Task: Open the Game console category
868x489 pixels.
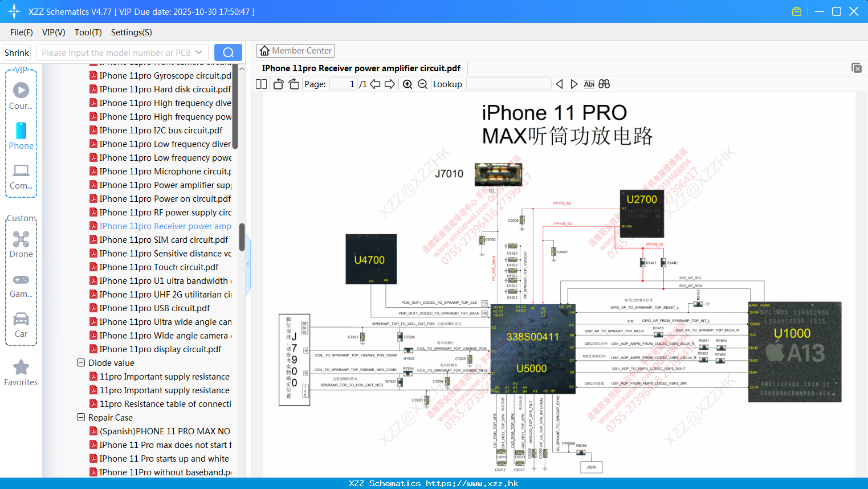Action: coord(21,285)
